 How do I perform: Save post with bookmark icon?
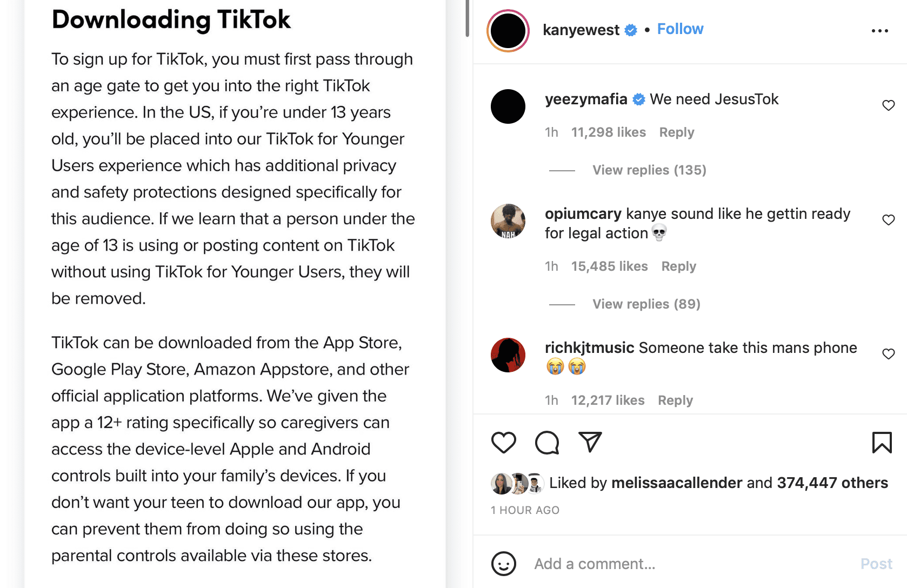coord(882,443)
